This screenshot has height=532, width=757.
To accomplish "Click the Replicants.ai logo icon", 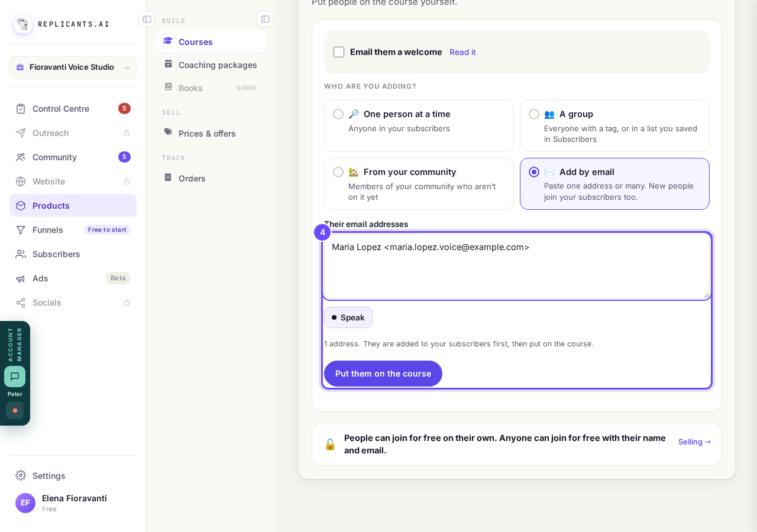I will click(23, 24).
